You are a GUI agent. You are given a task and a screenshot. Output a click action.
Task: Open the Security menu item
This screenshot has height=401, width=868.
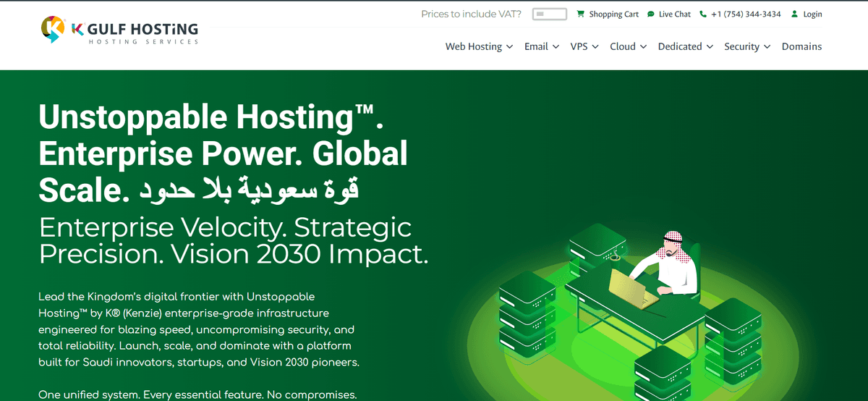[741, 46]
